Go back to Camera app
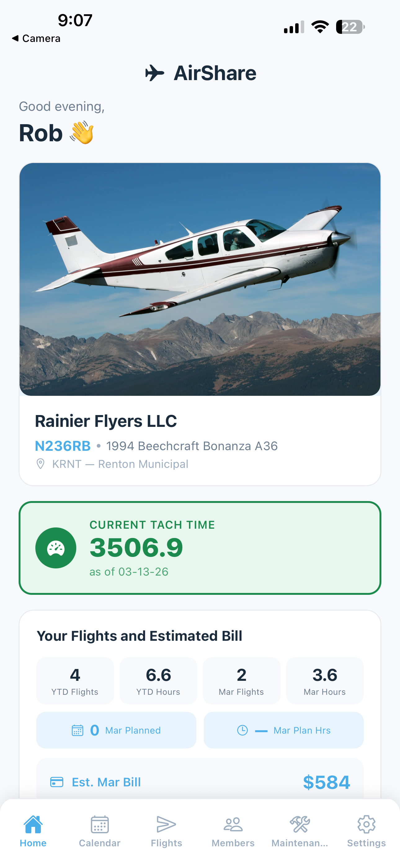 [x=36, y=38]
